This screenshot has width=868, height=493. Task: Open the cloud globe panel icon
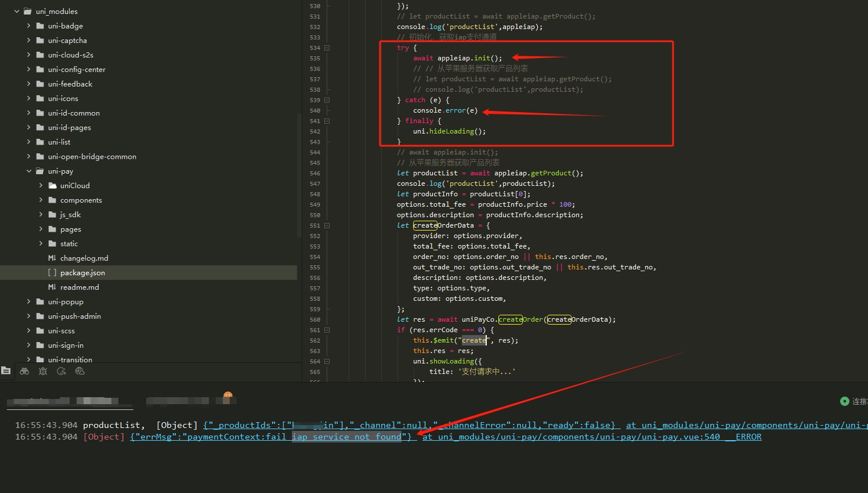(x=80, y=371)
